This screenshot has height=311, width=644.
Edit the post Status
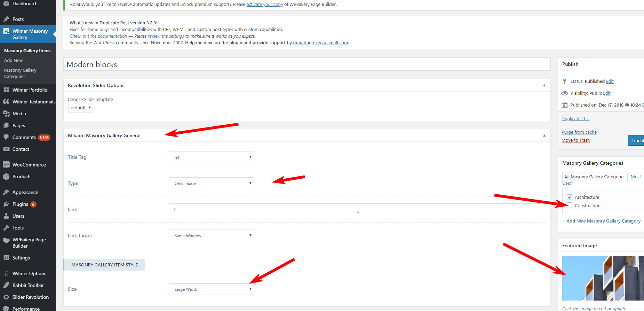click(610, 81)
